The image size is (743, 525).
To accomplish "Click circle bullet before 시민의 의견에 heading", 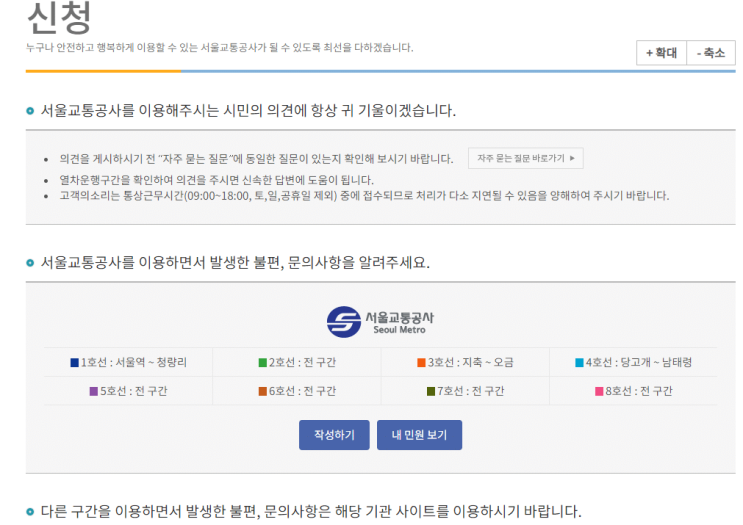I will 30,111.
